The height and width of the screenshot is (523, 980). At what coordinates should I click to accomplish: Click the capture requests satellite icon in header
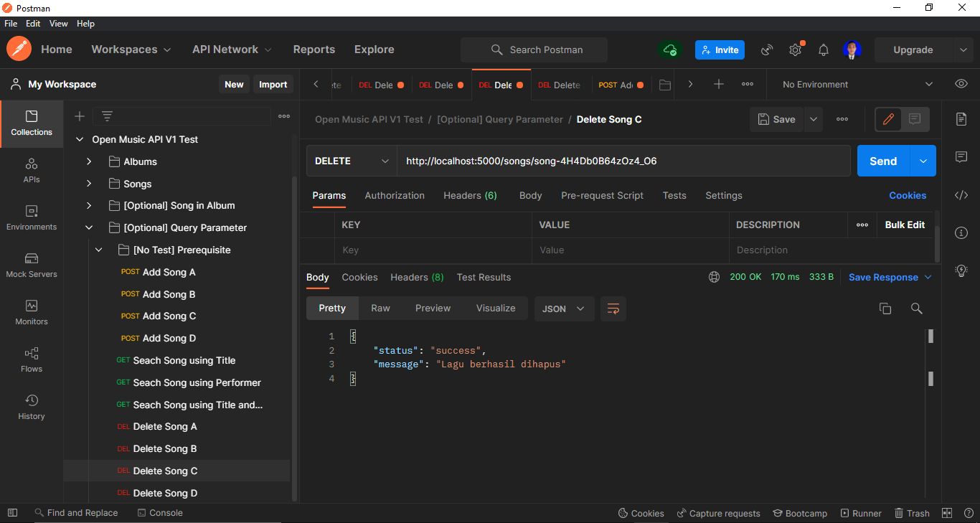(767, 50)
